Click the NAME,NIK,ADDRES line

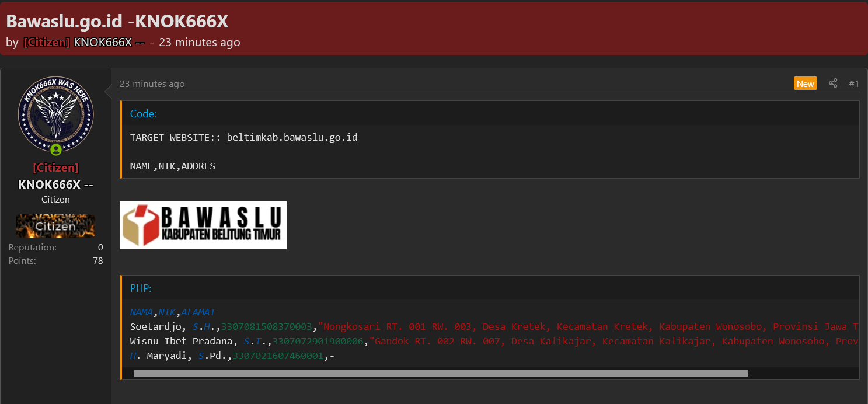click(173, 166)
